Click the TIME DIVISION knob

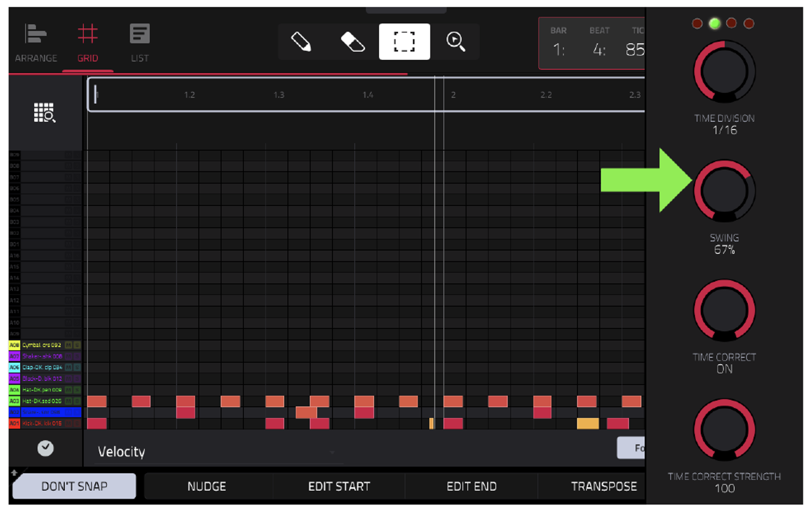pos(724,72)
